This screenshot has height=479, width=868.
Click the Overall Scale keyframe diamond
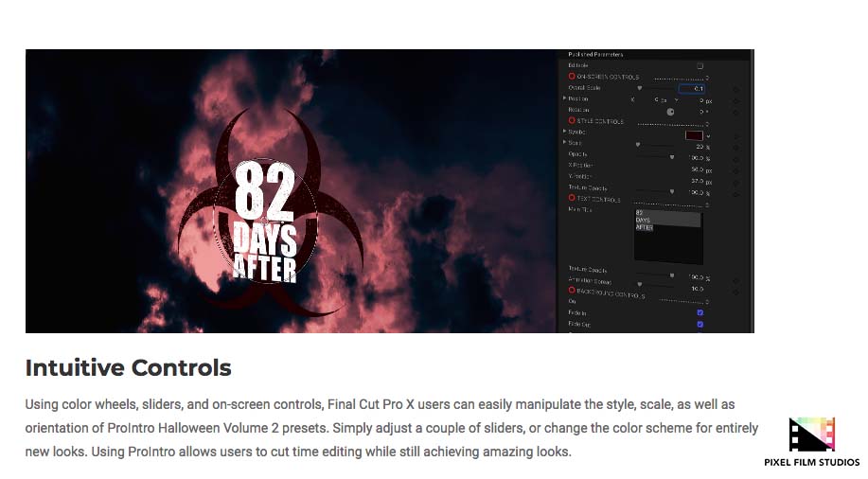click(x=735, y=89)
